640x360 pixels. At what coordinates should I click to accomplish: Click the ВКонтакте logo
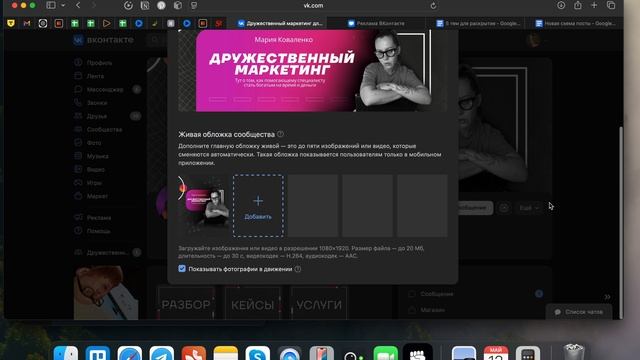104,40
